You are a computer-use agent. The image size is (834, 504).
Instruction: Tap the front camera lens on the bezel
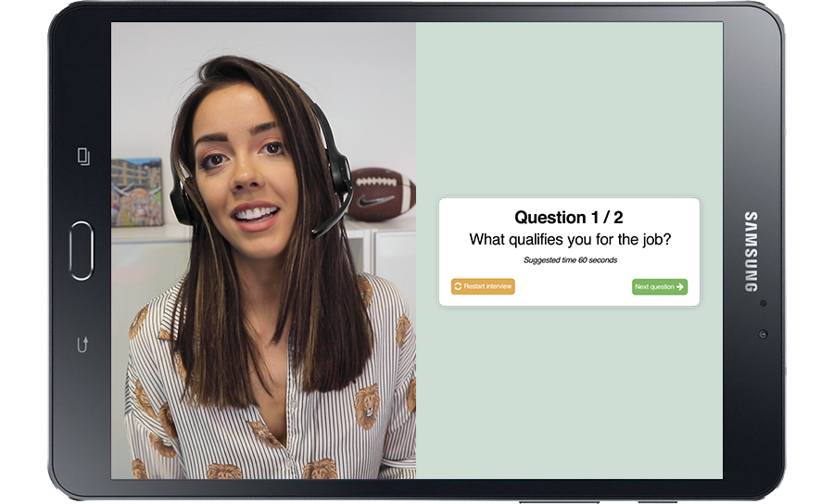[764, 334]
